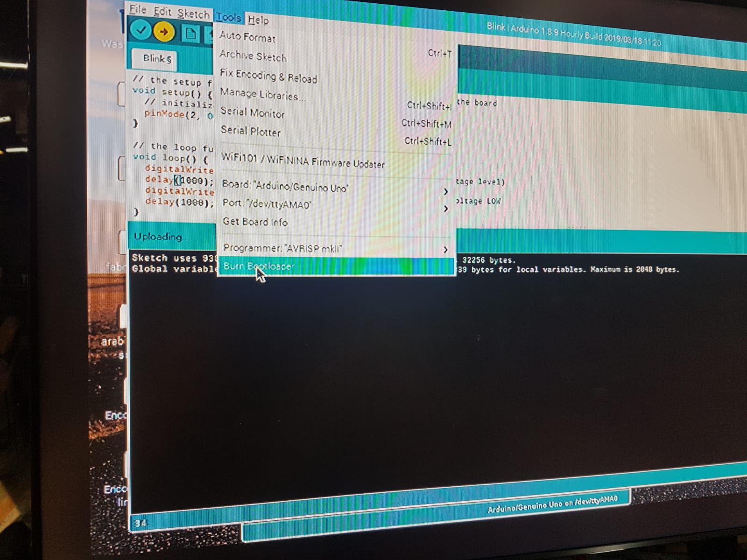Viewport: 747px width, 560px height.
Task: Click Burn Bootloader
Action: pos(336,266)
